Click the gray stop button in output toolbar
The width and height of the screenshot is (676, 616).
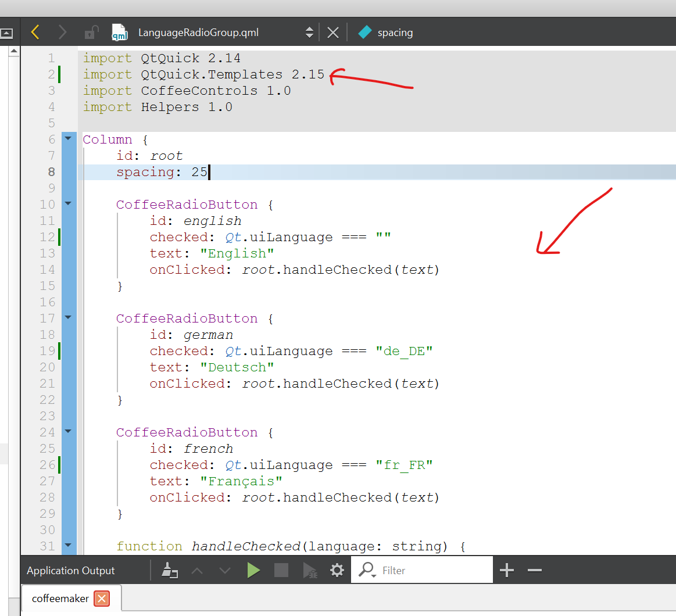pos(281,570)
